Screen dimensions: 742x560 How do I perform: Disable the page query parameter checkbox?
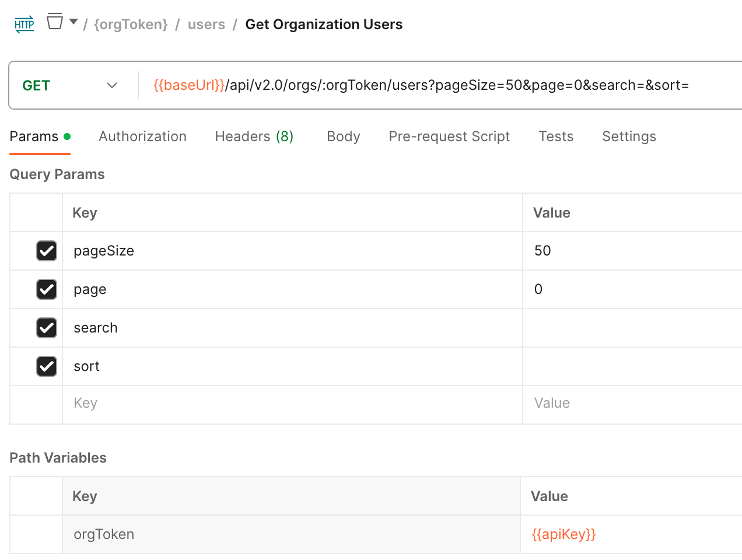[47, 289]
